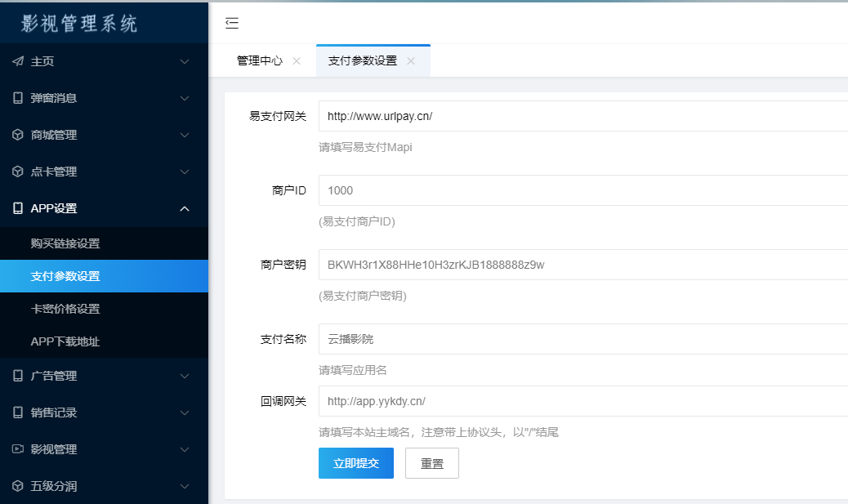Click the paper plane icon beside 主页
Image resolution: width=848 pixels, height=504 pixels.
tap(18, 61)
